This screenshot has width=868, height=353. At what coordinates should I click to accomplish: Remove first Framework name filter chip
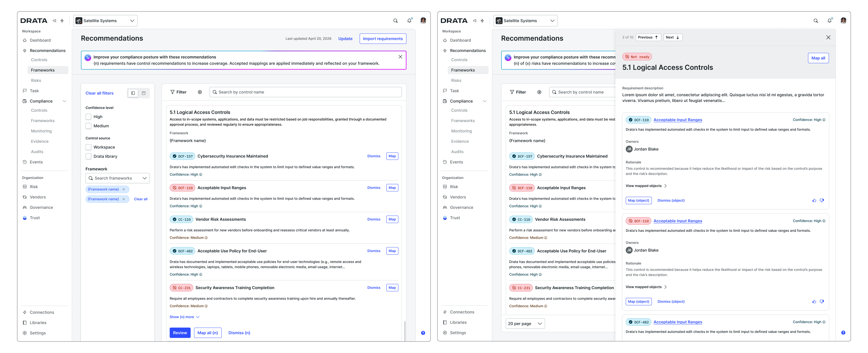pyautogui.click(x=124, y=189)
